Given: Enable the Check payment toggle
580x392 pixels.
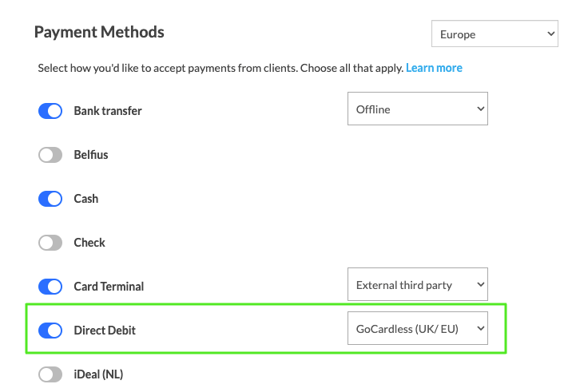Looking at the screenshot, I should (x=50, y=243).
